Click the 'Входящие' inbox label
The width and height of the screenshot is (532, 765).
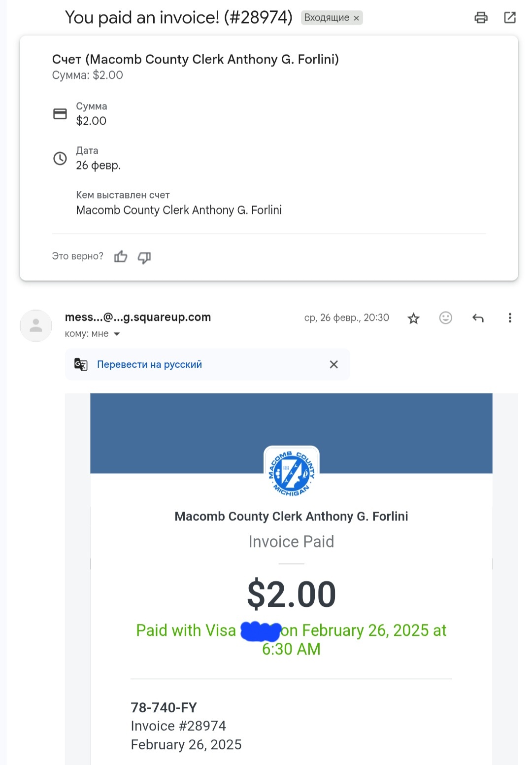pyautogui.click(x=326, y=18)
